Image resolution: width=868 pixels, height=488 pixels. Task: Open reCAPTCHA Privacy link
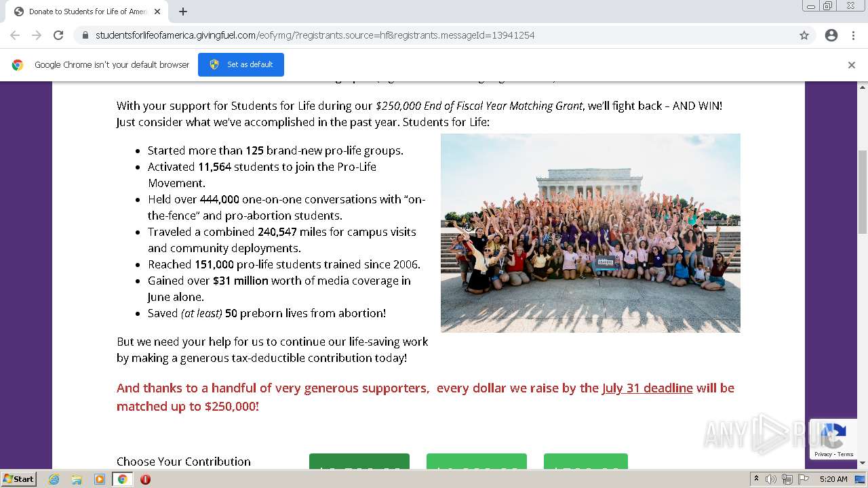click(x=823, y=454)
